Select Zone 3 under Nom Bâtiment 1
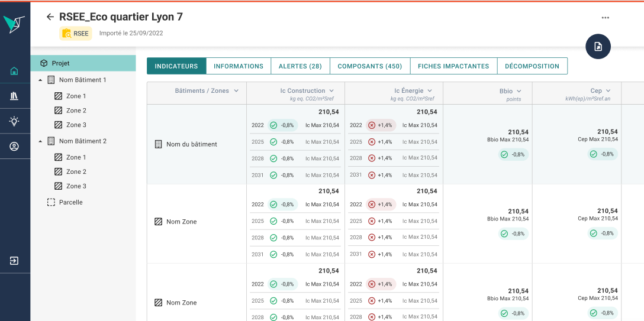The height and width of the screenshot is (321, 644). [x=76, y=125]
